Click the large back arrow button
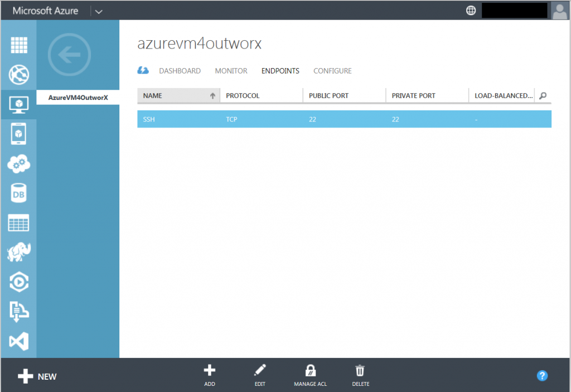This screenshot has height=392, width=571. tap(69, 55)
